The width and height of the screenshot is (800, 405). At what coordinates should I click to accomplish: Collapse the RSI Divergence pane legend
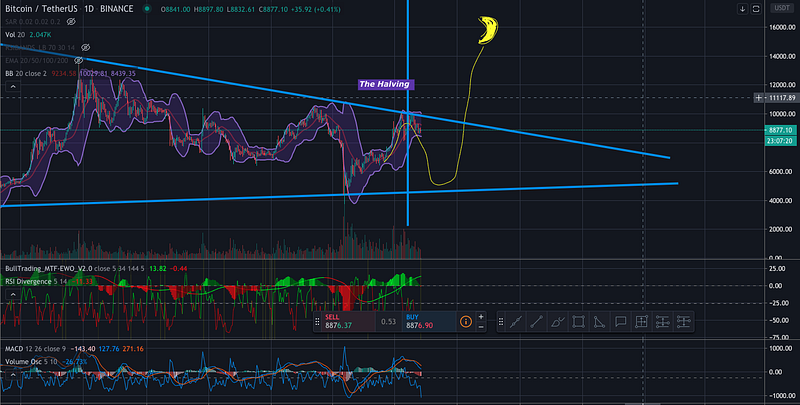pyautogui.click(x=12, y=295)
